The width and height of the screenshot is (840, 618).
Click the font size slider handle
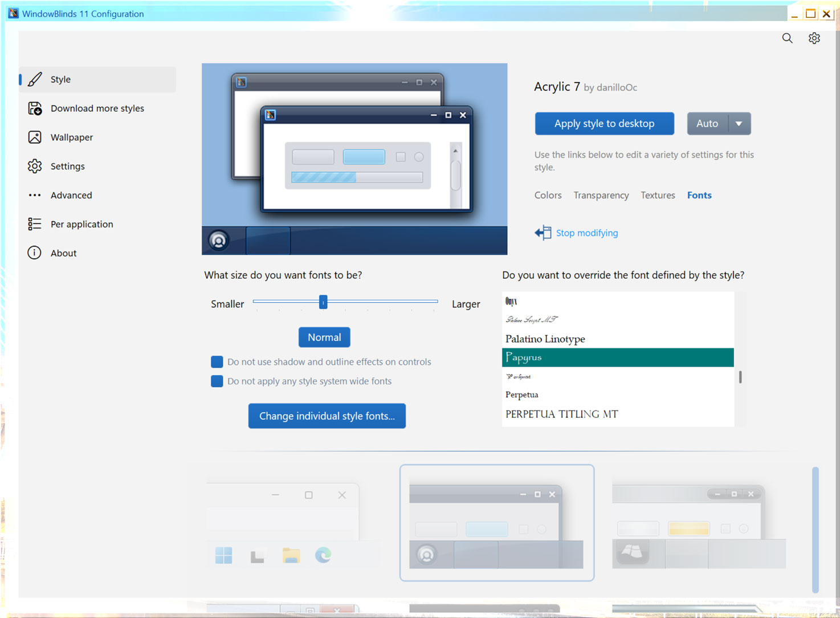pos(323,302)
